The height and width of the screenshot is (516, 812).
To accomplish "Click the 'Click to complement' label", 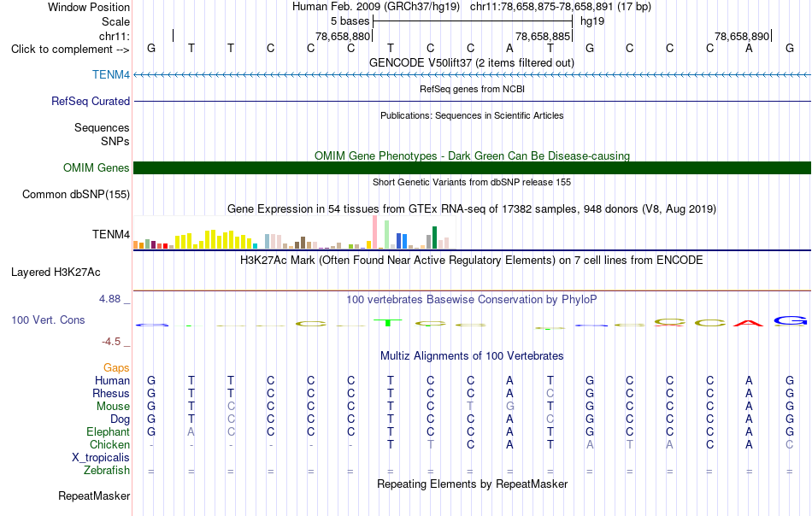I will pyautogui.click(x=70, y=50).
